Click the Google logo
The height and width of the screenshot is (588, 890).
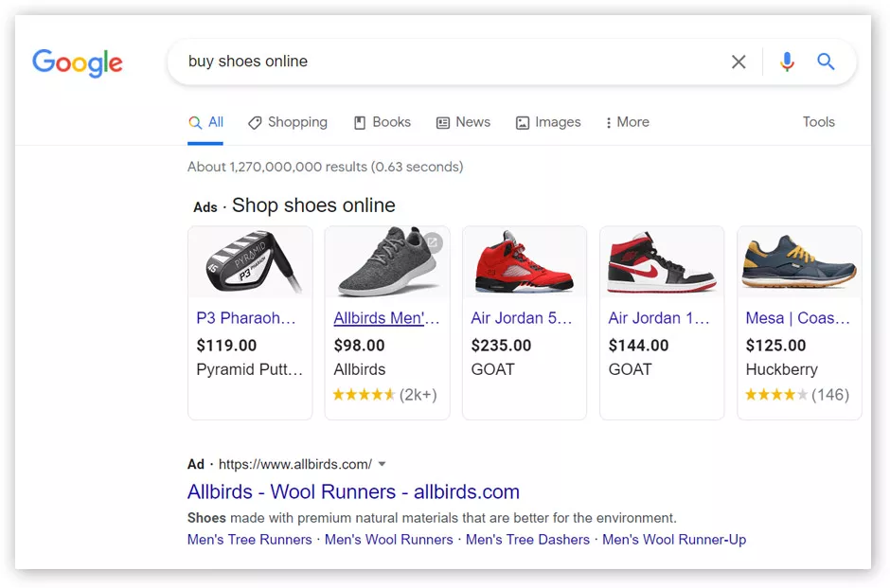(78, 62)
